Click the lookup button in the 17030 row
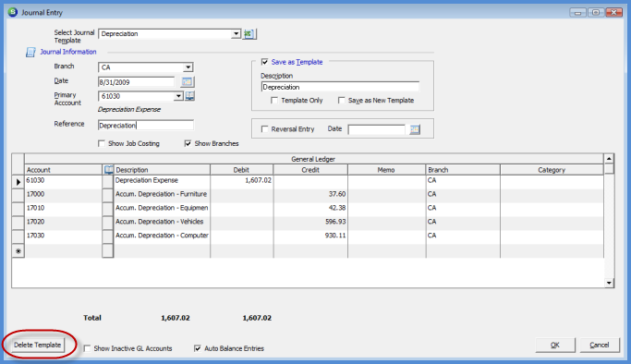631x364 pixels. coord(108,237)
